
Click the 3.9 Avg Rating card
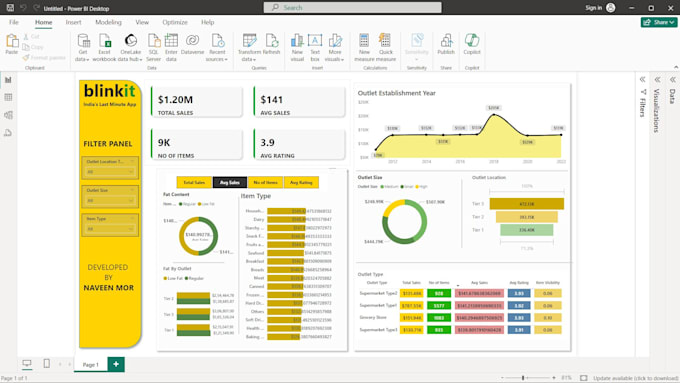[299, 144]
